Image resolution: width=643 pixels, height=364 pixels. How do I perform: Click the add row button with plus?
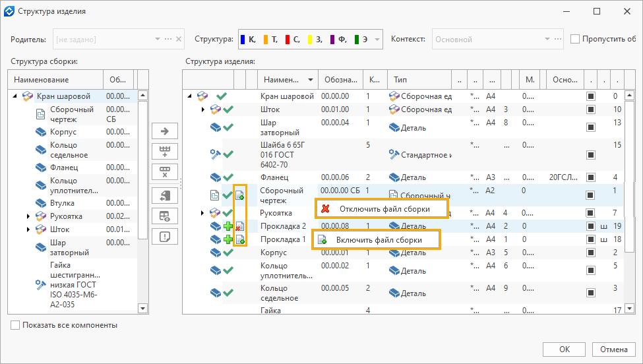(x=165, y=152)
